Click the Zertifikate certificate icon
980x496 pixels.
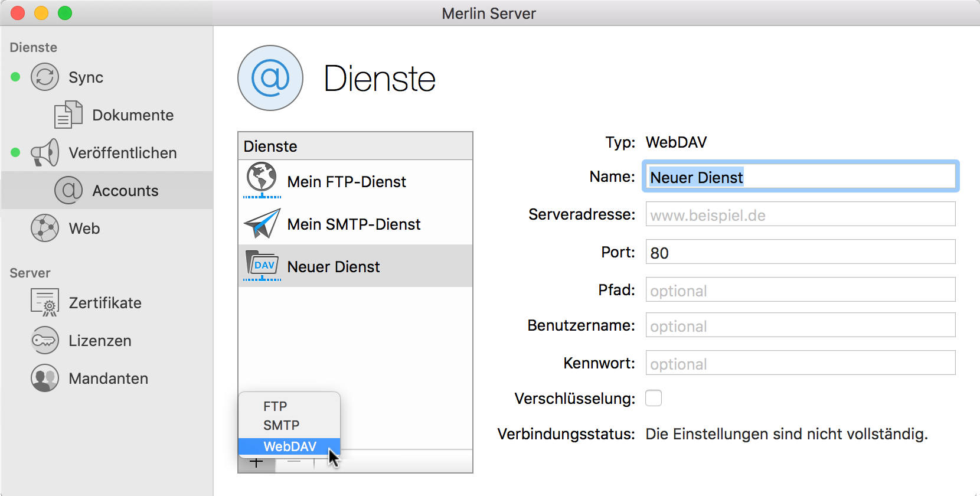click(x=45, y=302)
